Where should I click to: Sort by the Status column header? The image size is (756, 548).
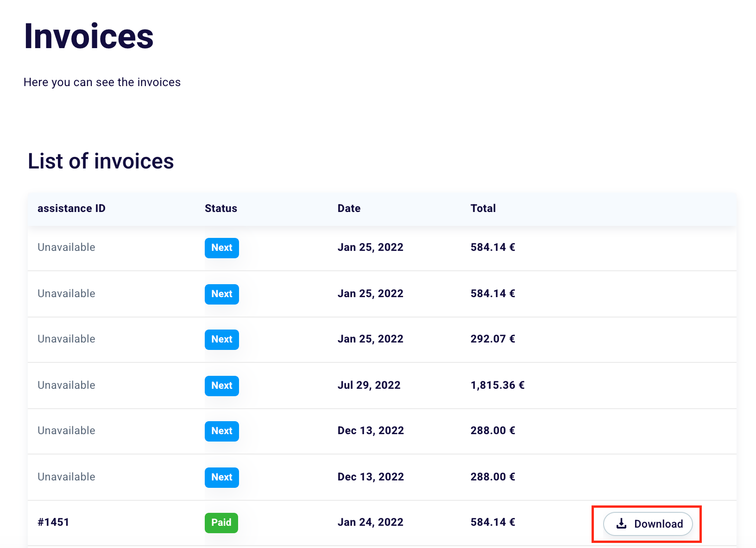(x=220, y=208)
